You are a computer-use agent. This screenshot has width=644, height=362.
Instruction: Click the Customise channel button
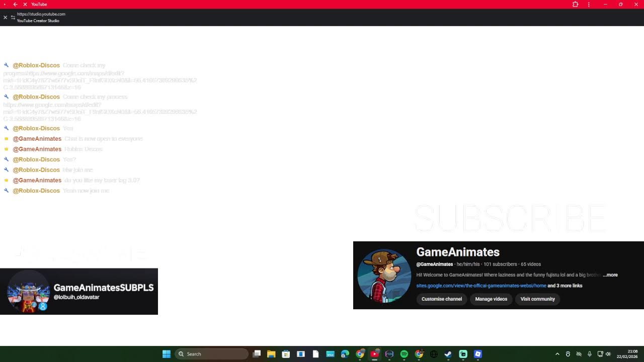tap(442, 299)
